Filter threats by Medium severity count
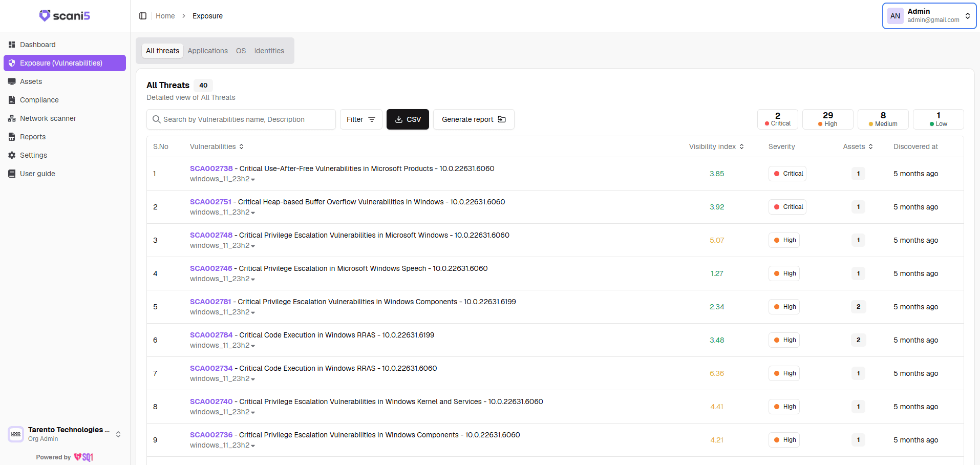This screenshot has height=465, width=980. (x=883, y=119)
